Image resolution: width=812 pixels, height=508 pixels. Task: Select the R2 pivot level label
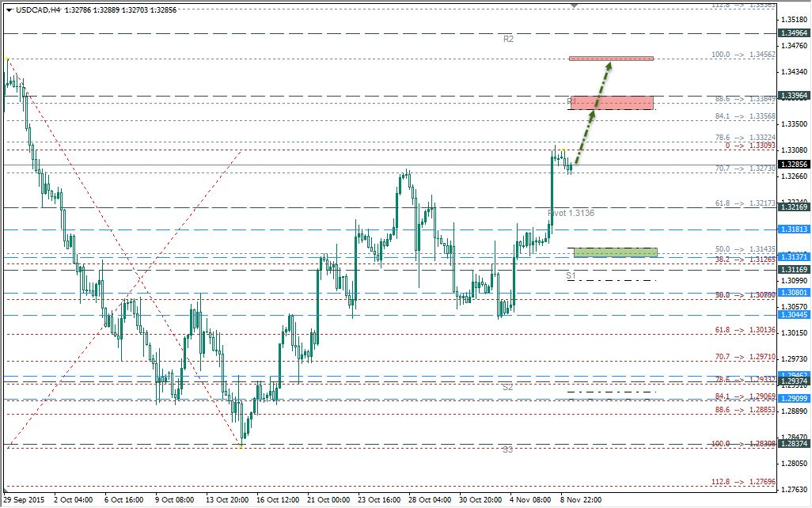pos(509,39)
